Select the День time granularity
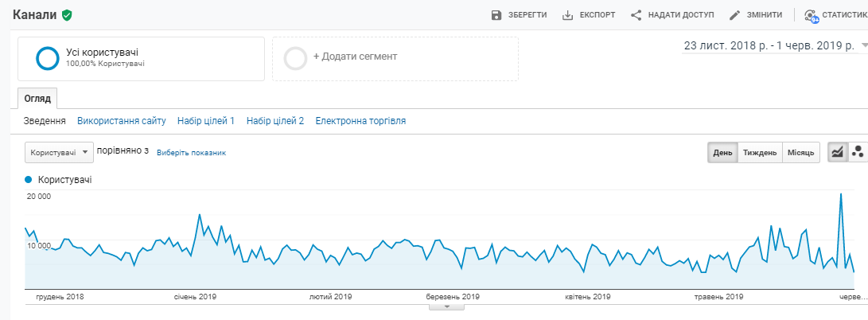The image size is (868, 320). [722, 152]
